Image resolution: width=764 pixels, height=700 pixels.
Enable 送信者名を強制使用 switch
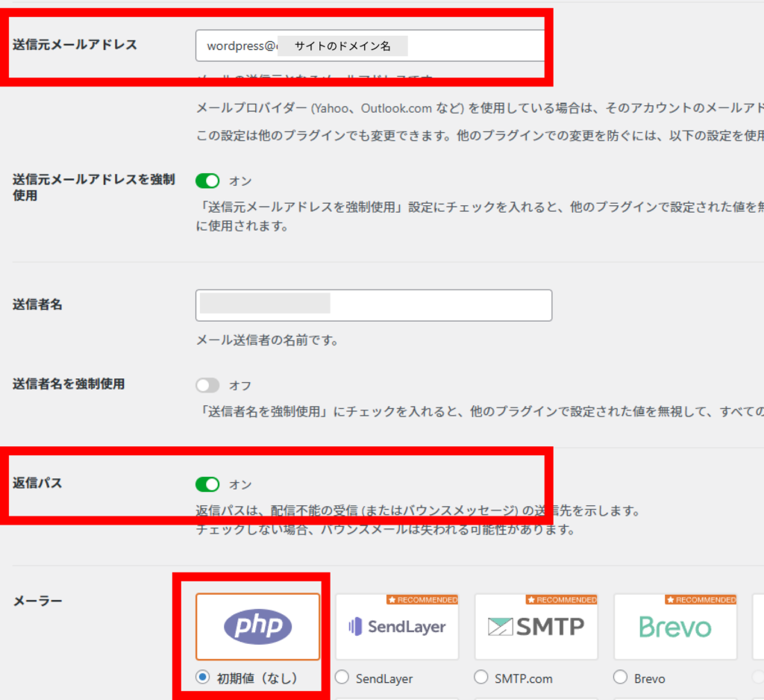207,386
